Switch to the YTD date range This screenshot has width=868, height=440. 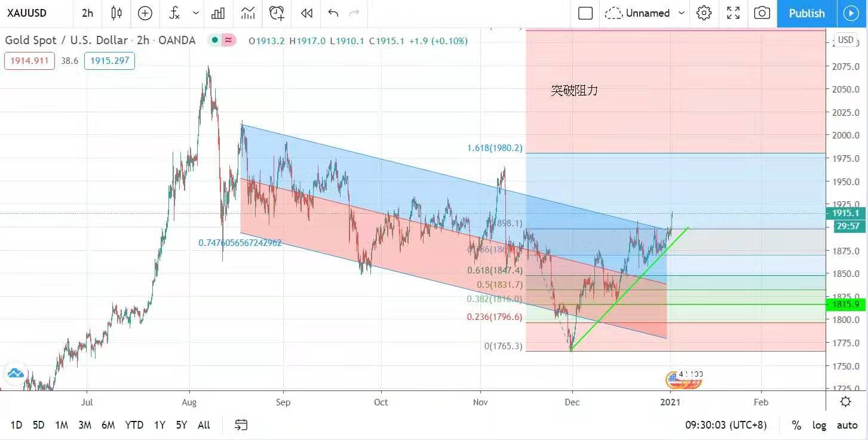pos(134,425)
